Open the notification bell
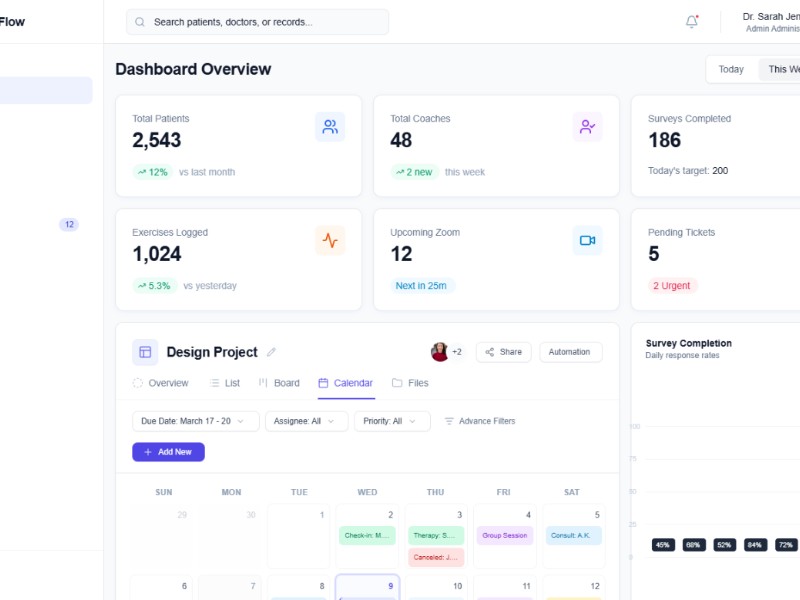This screenshot has width=800, height=600. pyautogui.click(x=691, y=21)
